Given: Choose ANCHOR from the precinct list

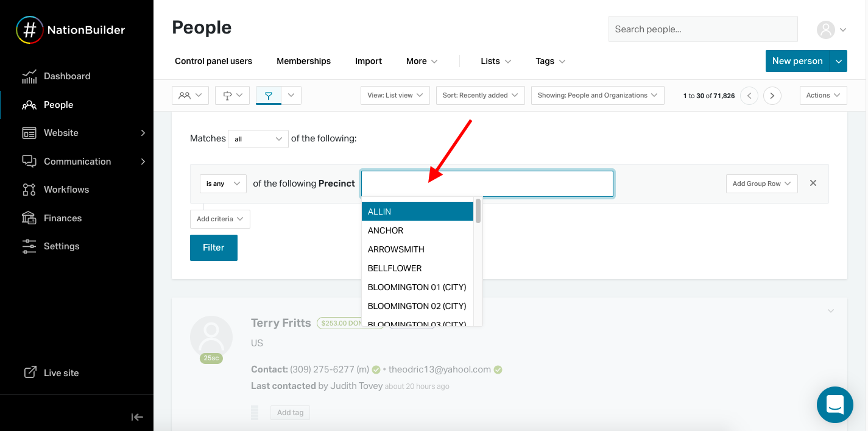Looking at the screenshot, I should [x=386, y=230].
